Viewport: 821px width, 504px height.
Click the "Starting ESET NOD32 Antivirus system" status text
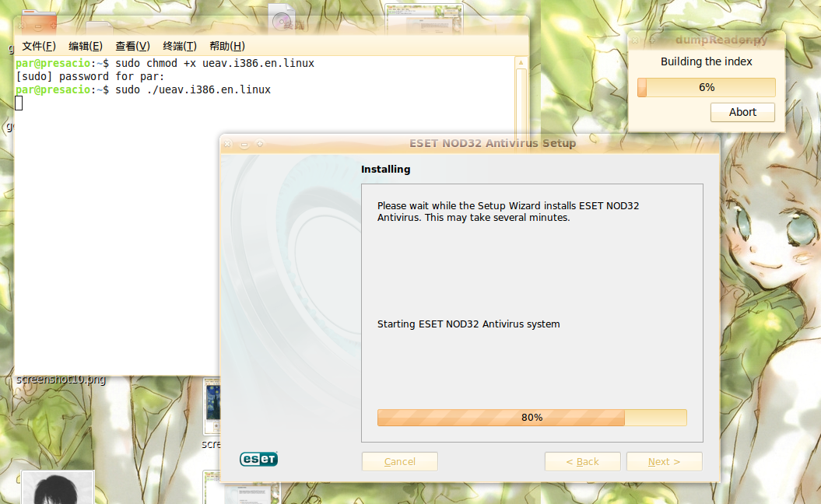coord(468,324)
